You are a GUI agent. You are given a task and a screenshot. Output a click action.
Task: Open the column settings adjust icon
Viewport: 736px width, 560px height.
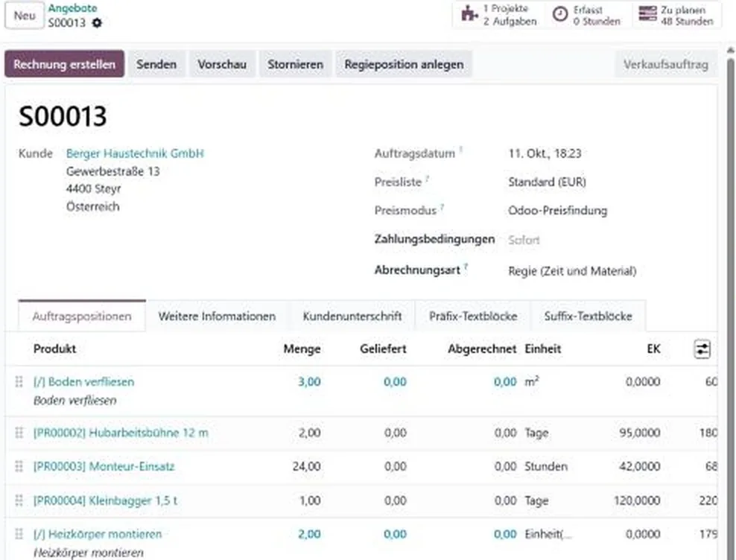point(702,349)
